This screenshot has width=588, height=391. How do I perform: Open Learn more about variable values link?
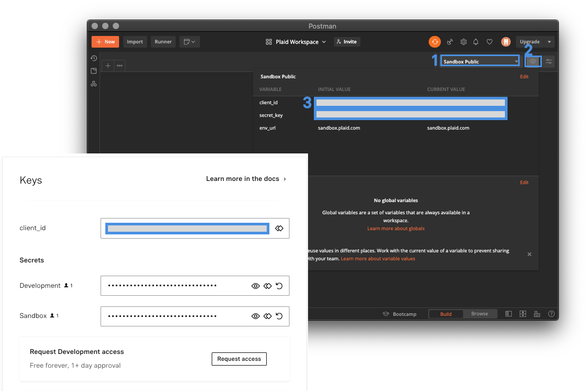[x=378, y=259]
